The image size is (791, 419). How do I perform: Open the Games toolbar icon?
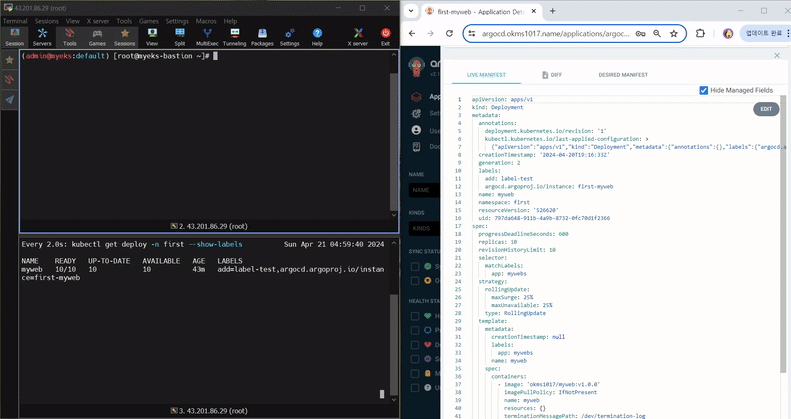click(x=97, y=37)
